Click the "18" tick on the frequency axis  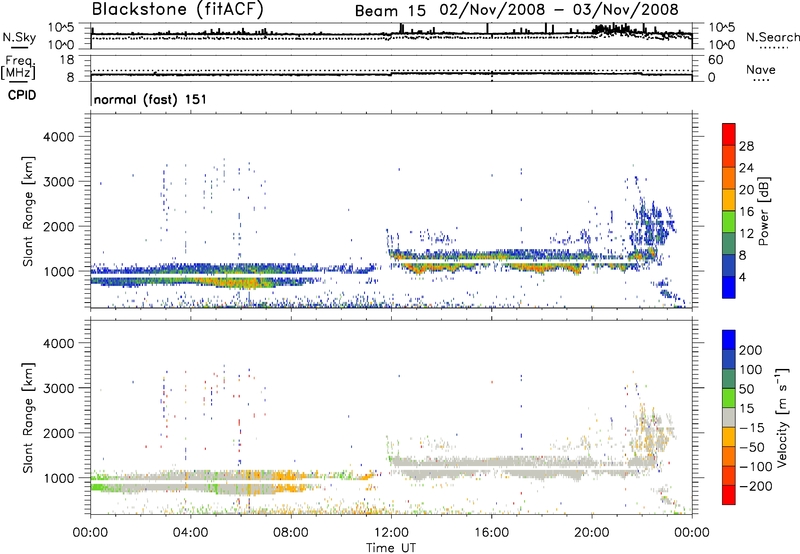66,60
